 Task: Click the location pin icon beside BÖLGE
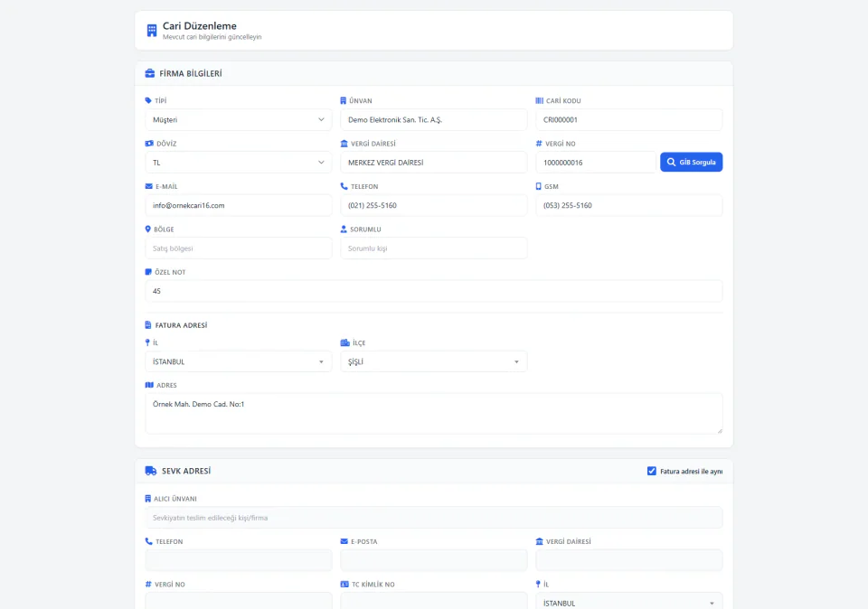click(147, 229)
